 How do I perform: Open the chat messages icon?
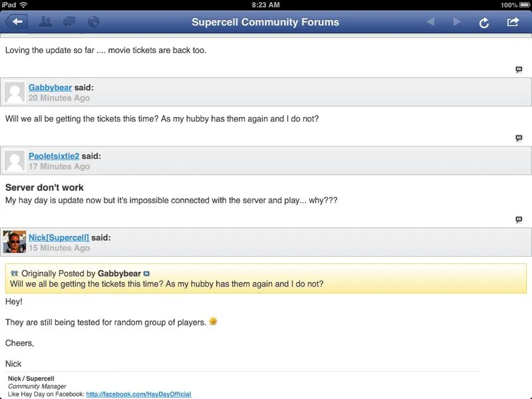click(69, 22)
